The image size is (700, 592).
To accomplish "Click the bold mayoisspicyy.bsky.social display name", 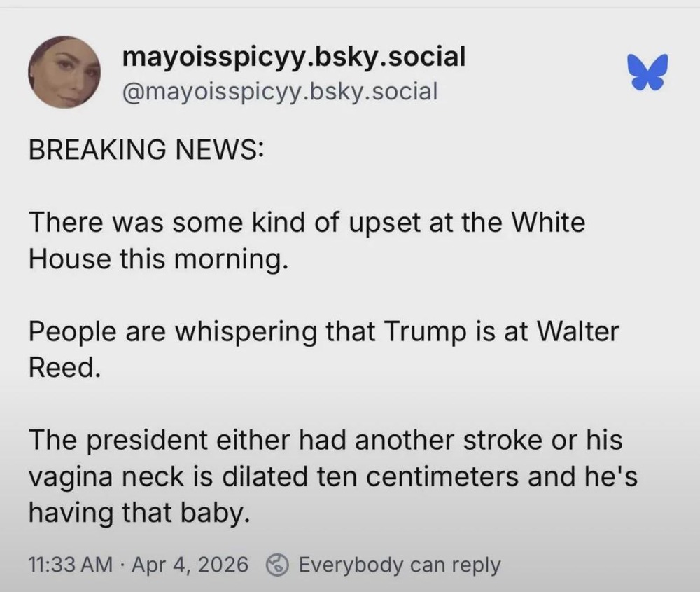I will 293,57.
